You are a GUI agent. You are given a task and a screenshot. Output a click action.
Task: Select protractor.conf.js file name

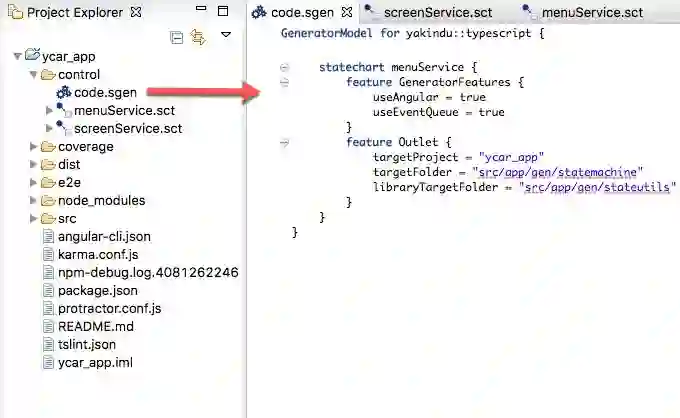tap(110, 309)
